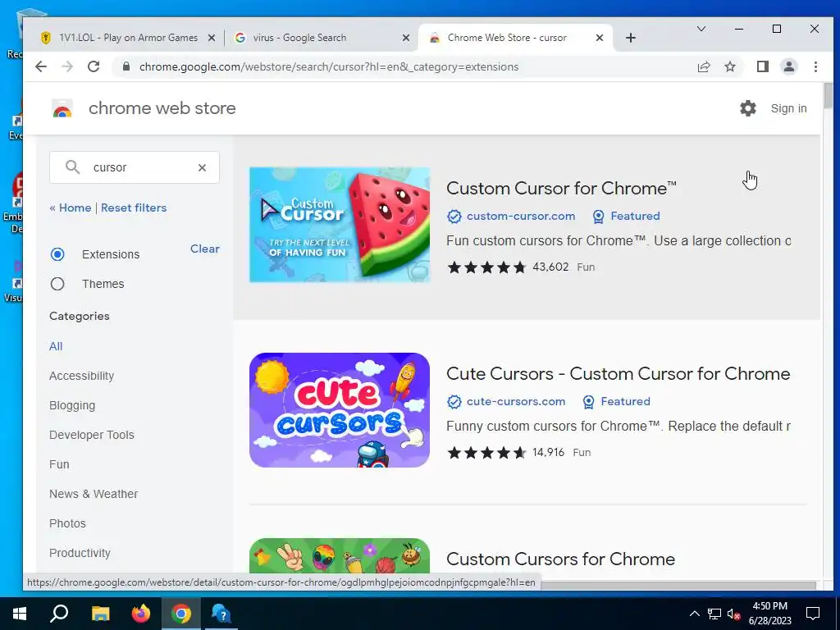Switch to the virus Google Search tab

pos(322,38)
